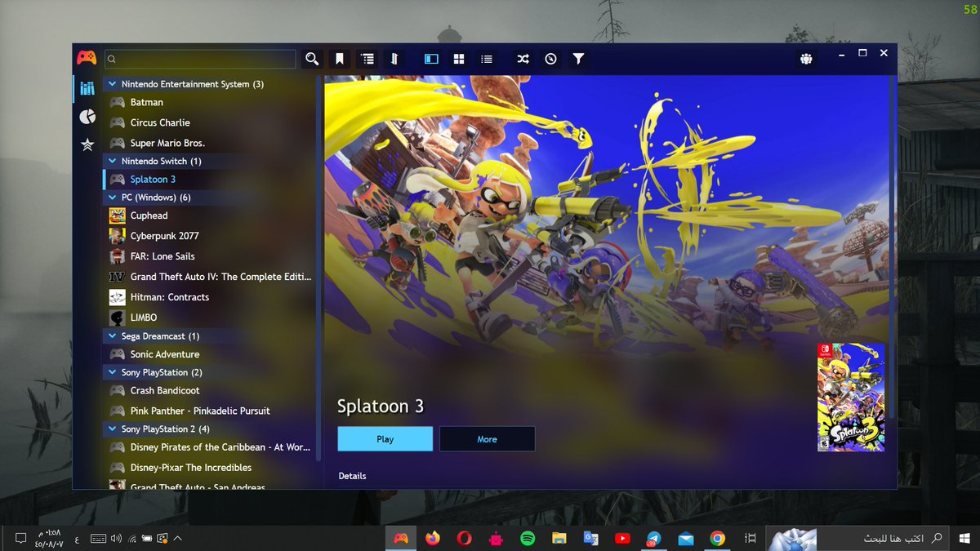Select Cyberpunk 2077 game
This screenshot has width=980, height=551.
[210, 236]
